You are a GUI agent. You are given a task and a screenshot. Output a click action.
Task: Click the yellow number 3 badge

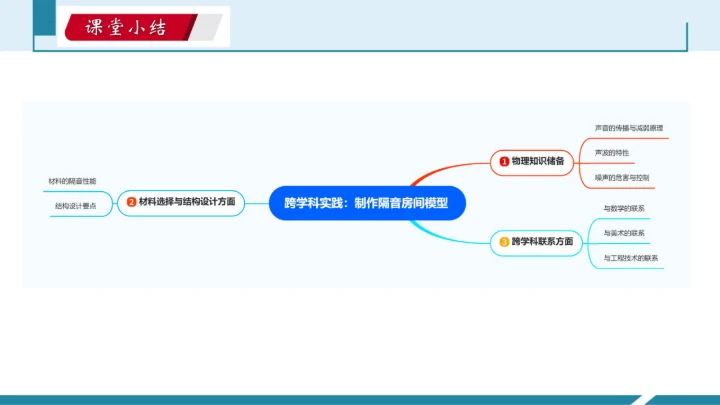click(x=504, y=241)
